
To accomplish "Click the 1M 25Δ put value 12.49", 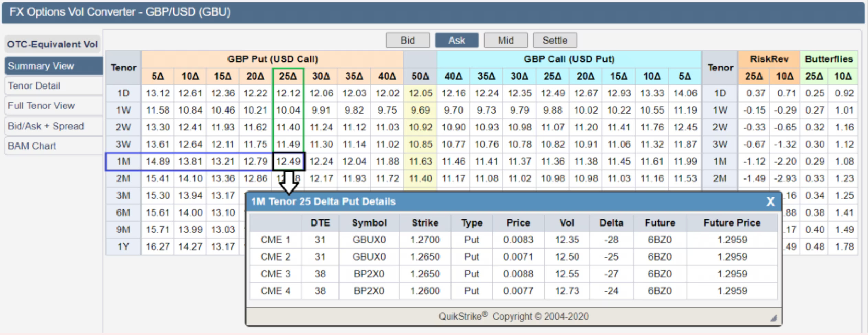I will point(288,161).
